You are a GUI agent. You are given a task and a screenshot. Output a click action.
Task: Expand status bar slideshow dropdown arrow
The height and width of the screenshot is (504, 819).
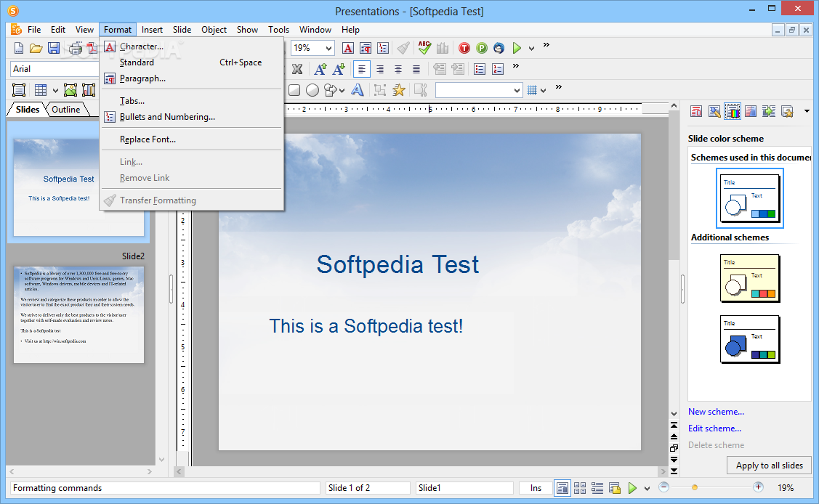pos(647,488)
